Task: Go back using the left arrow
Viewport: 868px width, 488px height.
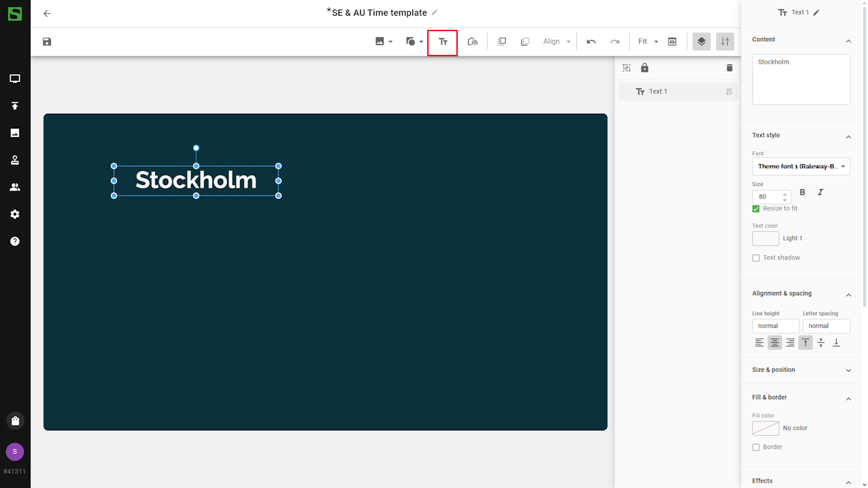Action: (47, 14)
